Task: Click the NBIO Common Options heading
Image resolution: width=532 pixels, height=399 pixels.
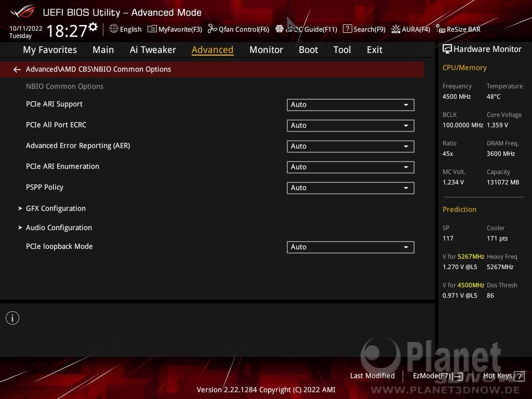Action: click(65, 87)
